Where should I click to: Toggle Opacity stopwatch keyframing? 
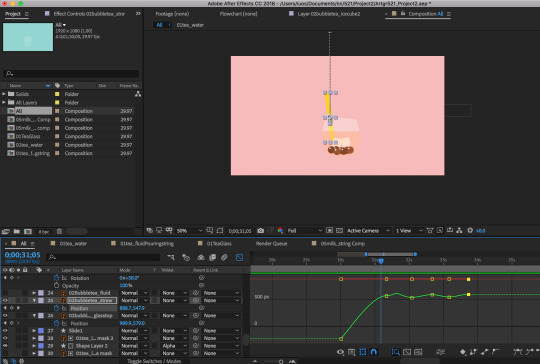click(56, 285)
